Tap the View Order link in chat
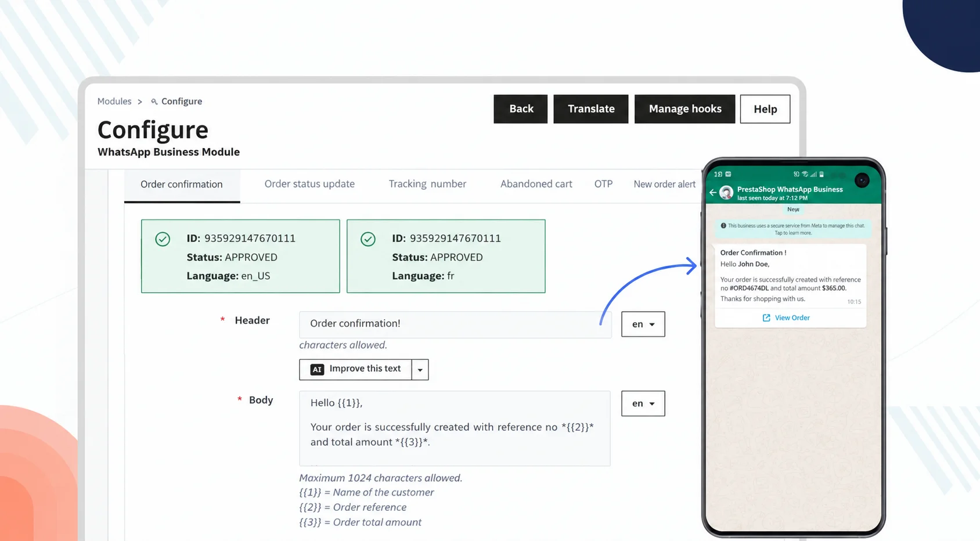This screenshot has height=541, width=980. coord(792,318)
